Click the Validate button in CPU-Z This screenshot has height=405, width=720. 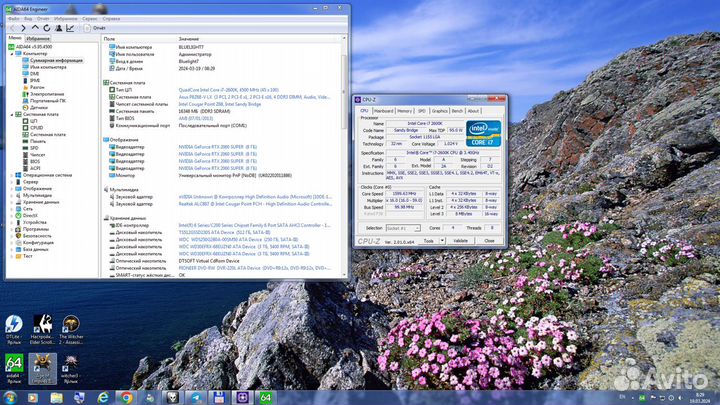click(461, 241)
